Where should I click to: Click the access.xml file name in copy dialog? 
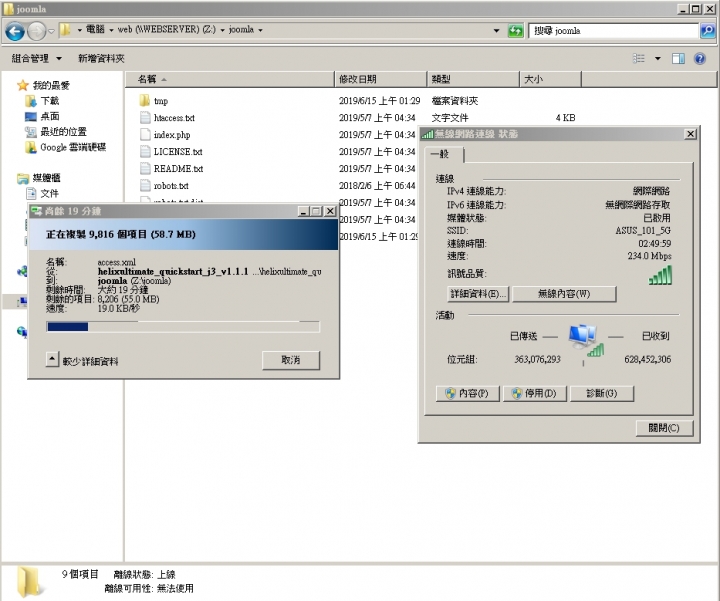117,262
